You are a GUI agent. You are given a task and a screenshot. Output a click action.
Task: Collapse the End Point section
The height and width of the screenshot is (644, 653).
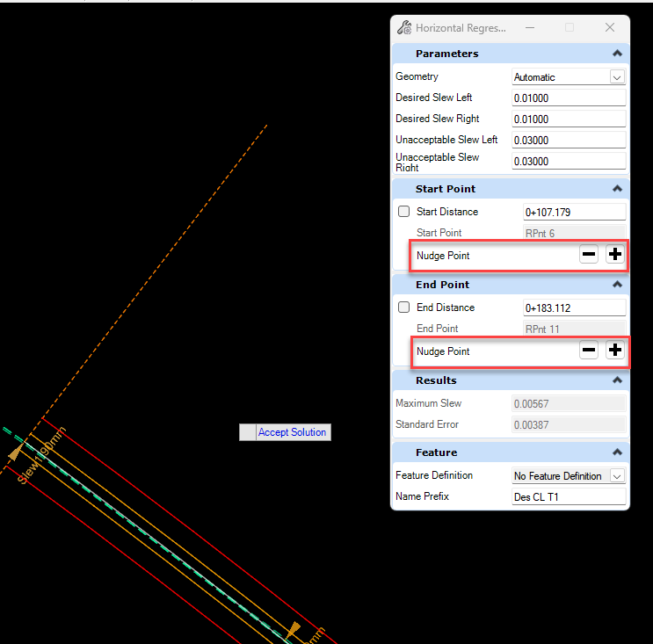coord(617,285)
